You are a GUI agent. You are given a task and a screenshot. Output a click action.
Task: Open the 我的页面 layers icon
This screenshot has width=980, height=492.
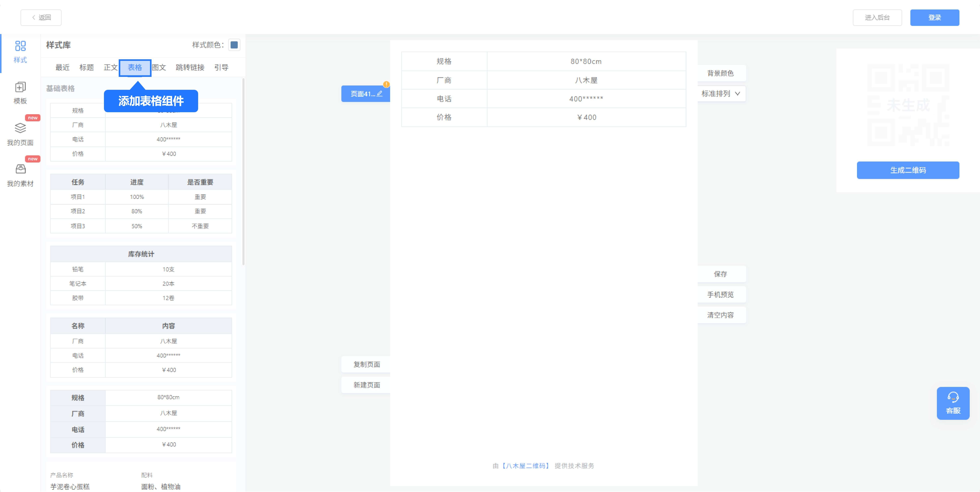point(20,128)
